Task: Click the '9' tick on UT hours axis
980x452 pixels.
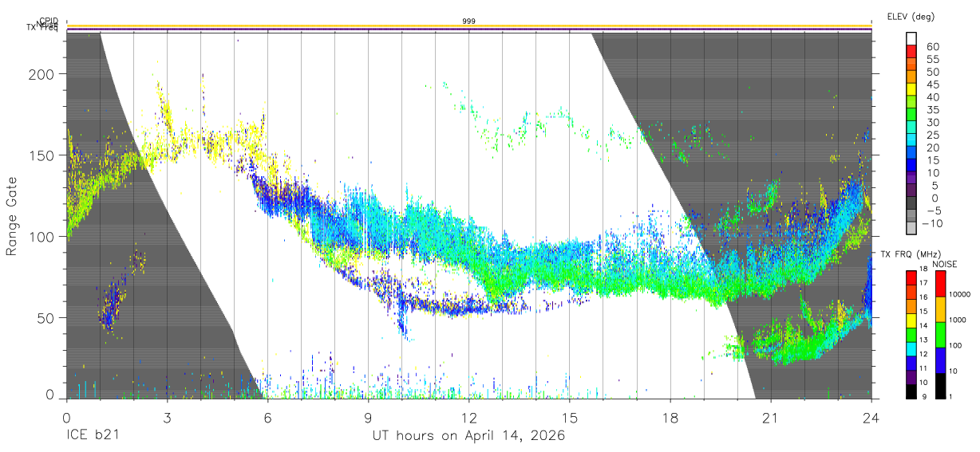Action: click(x=368, y=417)
